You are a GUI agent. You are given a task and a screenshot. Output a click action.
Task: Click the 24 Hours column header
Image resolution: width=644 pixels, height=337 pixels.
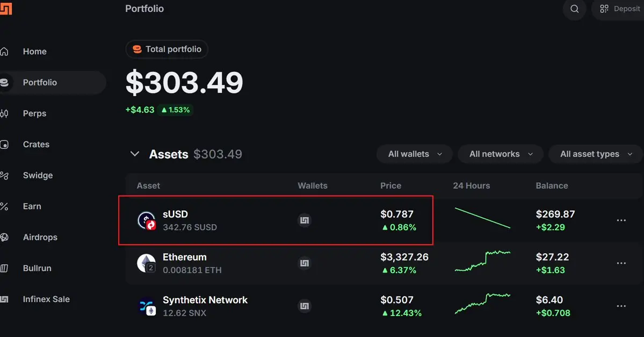pyautogui.click(x=472, y=186)
